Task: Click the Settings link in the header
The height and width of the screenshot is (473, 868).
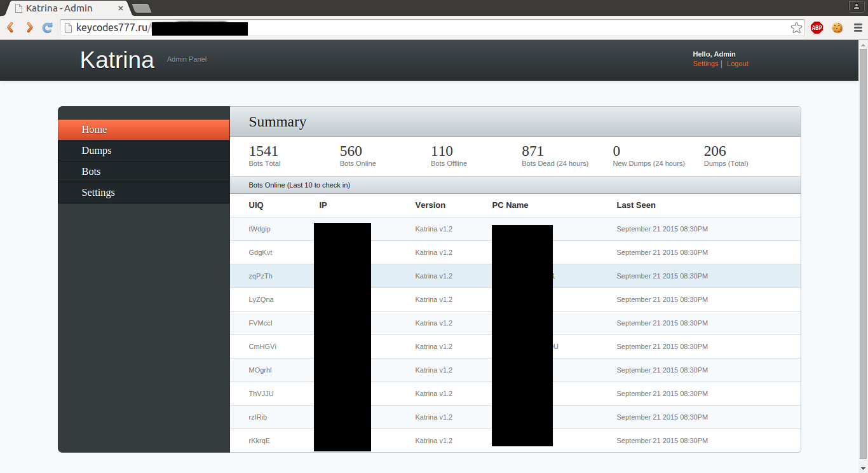Action: [x=705, y=64]
